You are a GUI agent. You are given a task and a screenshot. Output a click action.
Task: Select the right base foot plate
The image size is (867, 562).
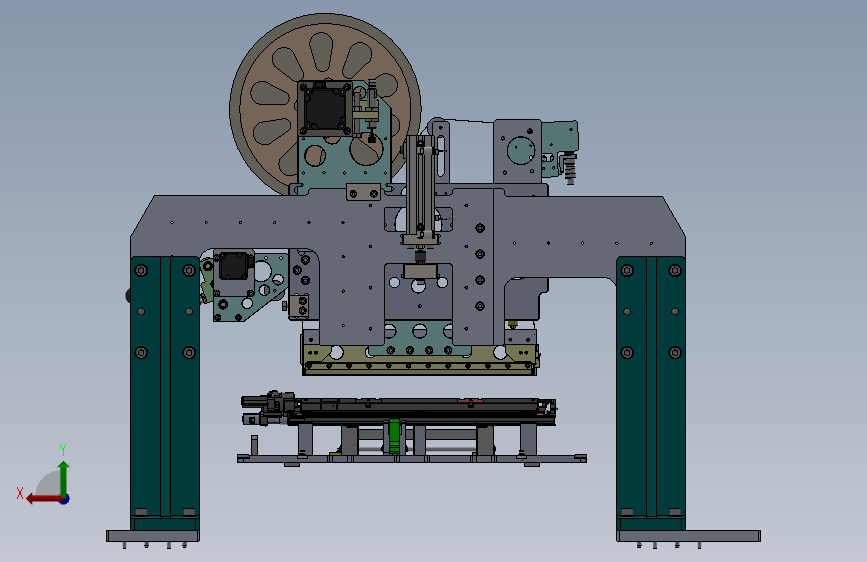click(x=688, y=536)
